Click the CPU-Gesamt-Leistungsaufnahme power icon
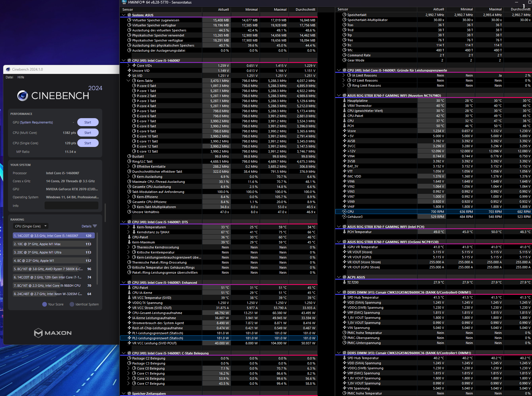Screen dimensions: 532x396 129,313
